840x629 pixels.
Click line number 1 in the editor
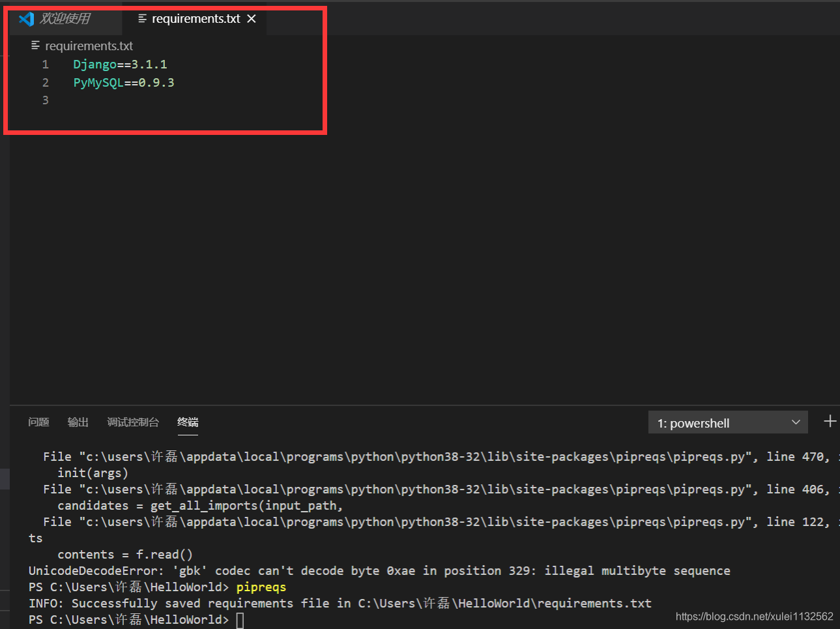[x=46, y=65]
